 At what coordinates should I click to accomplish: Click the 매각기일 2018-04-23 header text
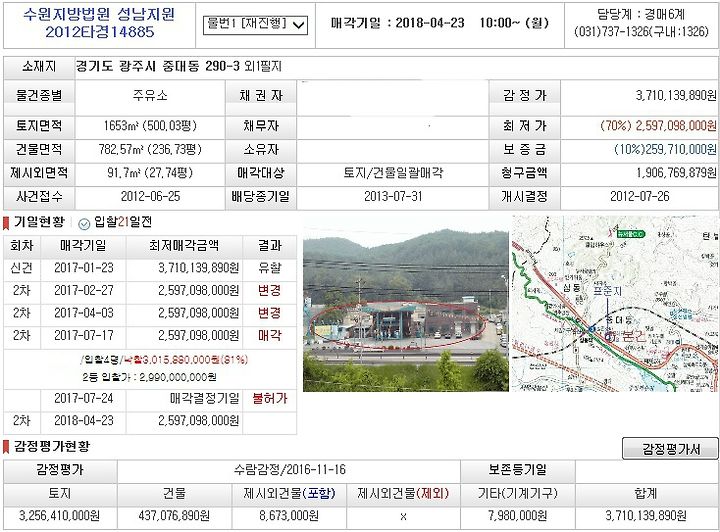pos(439,23)
